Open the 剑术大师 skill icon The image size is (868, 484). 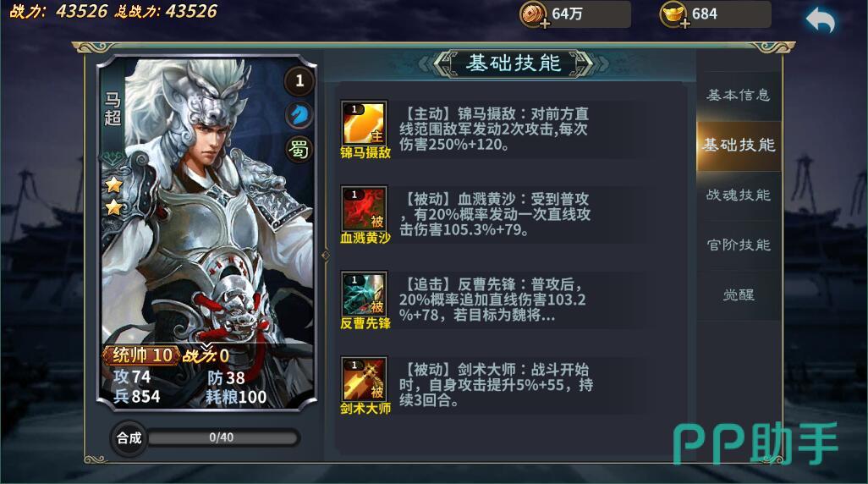pos(364,379)
